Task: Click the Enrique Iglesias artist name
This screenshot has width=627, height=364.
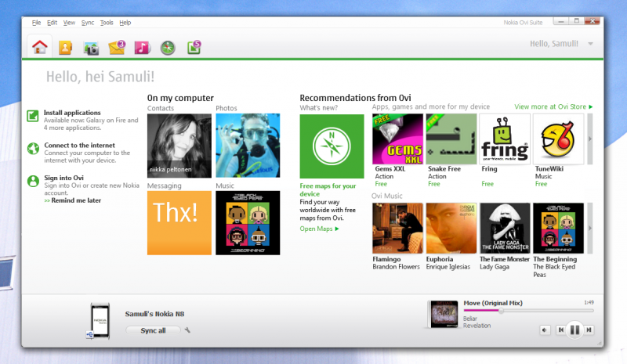Action: pos(448,267)
